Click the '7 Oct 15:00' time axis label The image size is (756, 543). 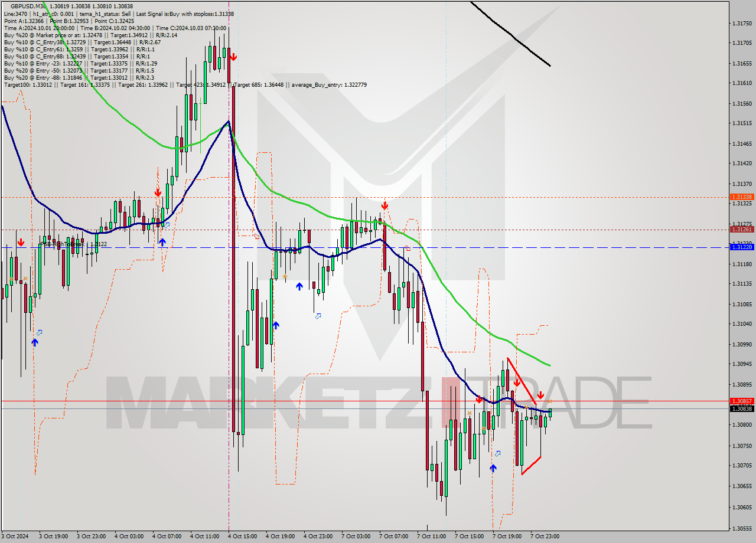click(x=469, y=537)
